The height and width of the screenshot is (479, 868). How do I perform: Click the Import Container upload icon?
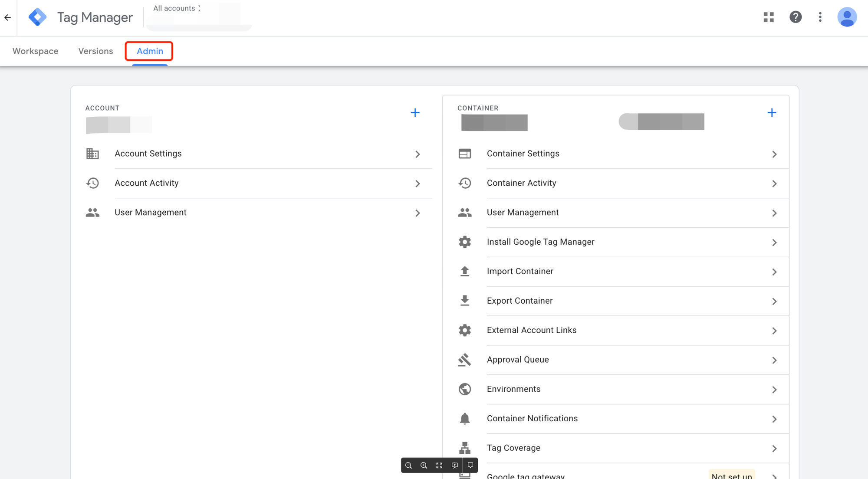(464, 272)
